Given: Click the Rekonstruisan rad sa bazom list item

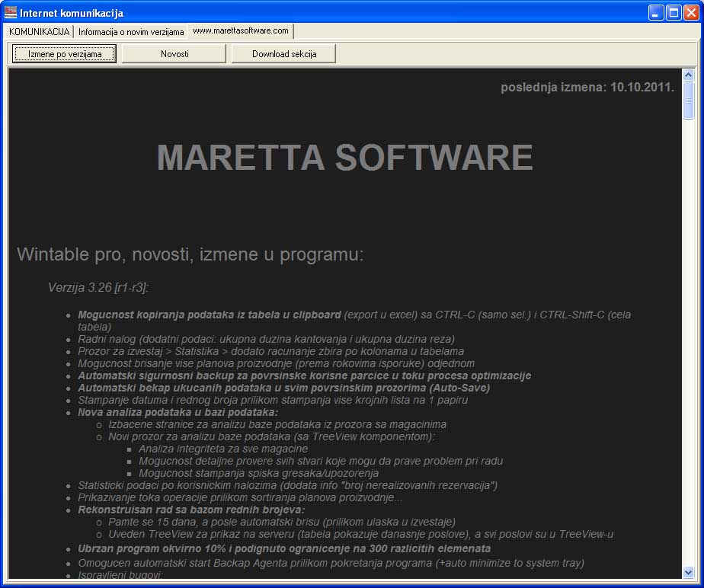Looking at the screenshot, I should pyautogui.click(x=191, y=510).
